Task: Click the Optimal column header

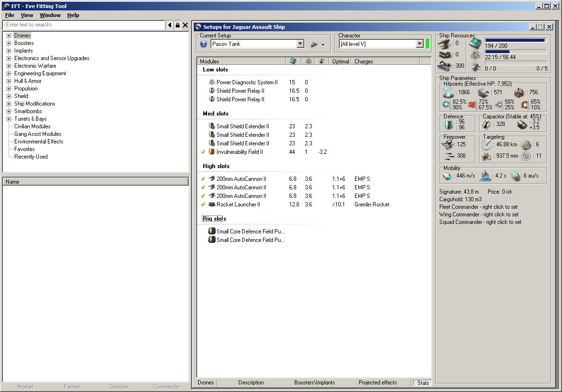Action: click(340, 61)
